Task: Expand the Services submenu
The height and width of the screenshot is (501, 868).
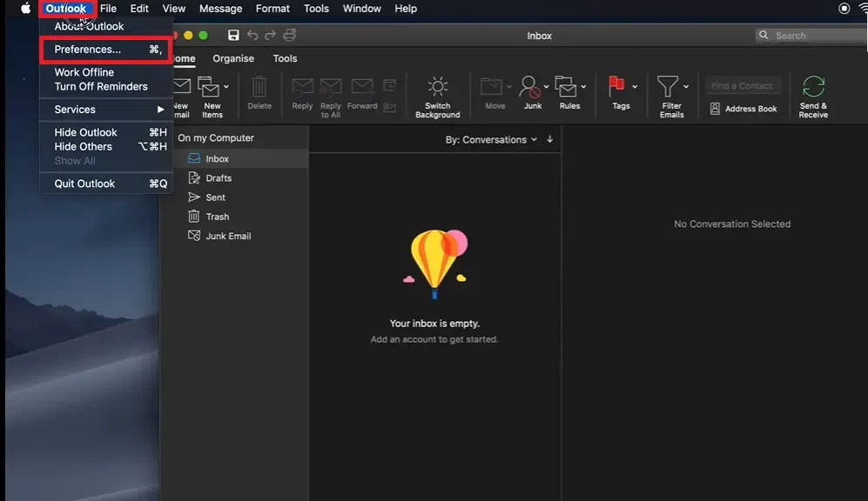Action: (x=105, y=110)
